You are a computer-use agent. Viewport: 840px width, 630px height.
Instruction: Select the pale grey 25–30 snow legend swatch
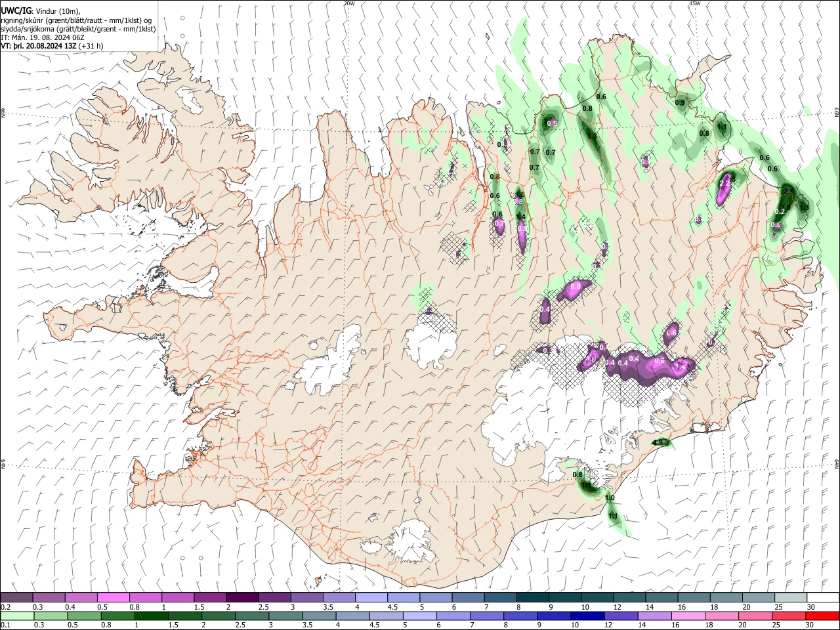point(790,597)
